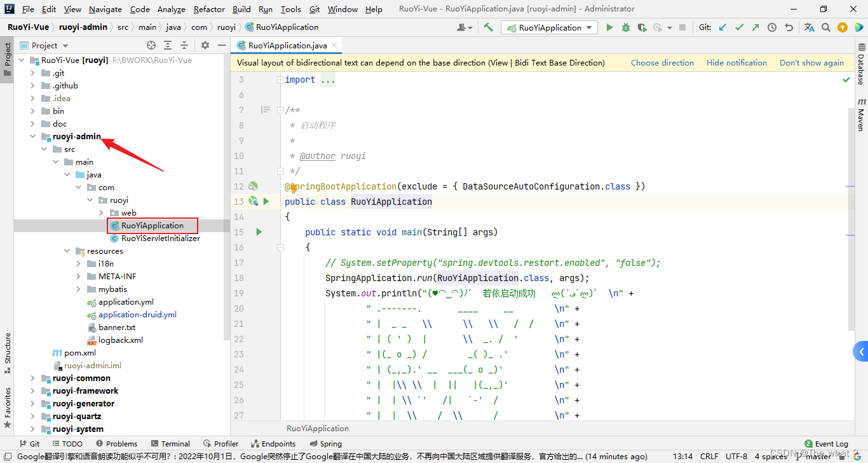Click UTF-8 encoding in status bar
868x463 pixels.
click(736, 456)
